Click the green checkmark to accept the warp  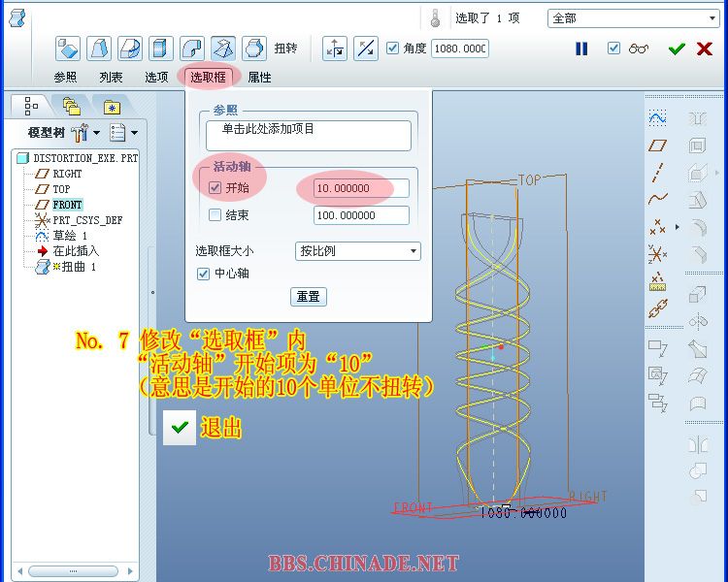coord(677,48)
